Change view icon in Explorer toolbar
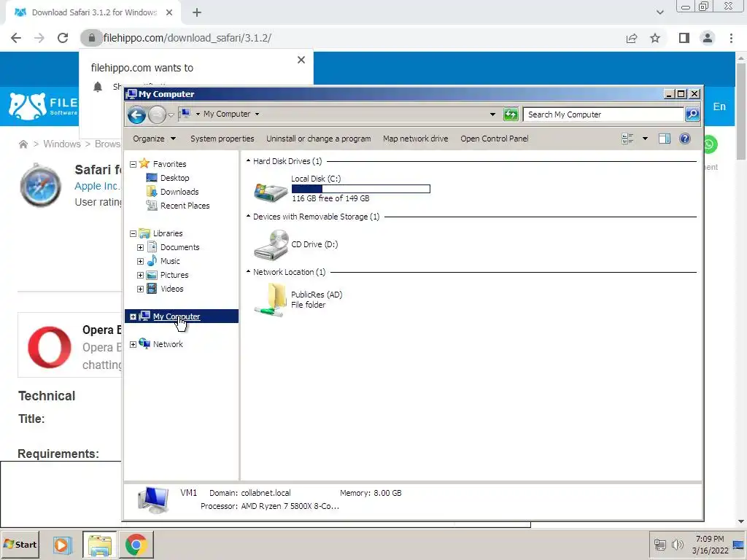 pos(627,139)
